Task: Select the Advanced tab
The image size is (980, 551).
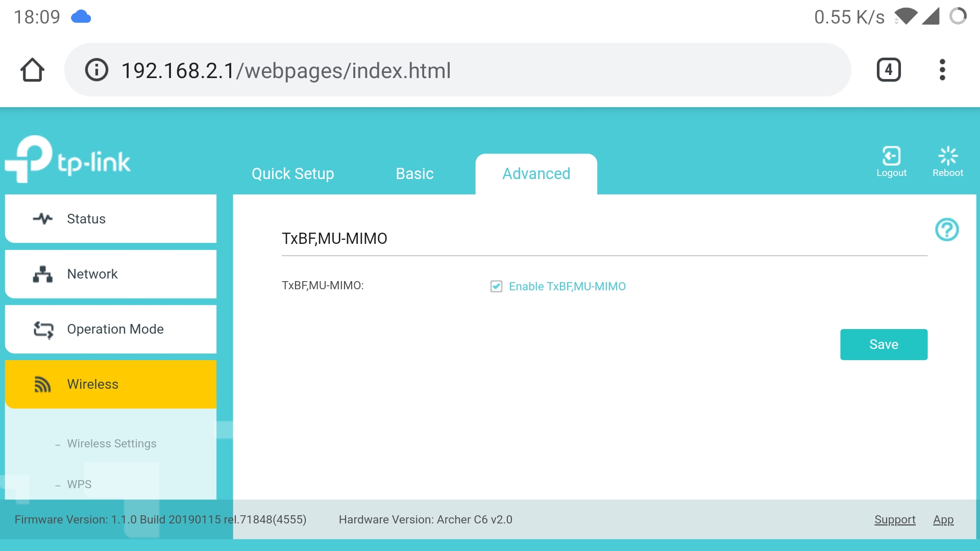Action: pos(536,174)
